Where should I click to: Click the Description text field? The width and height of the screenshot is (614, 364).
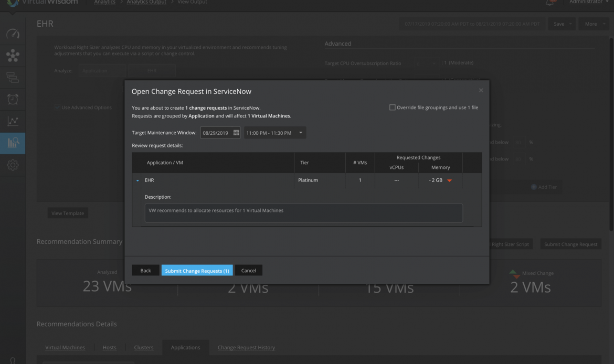303,213
